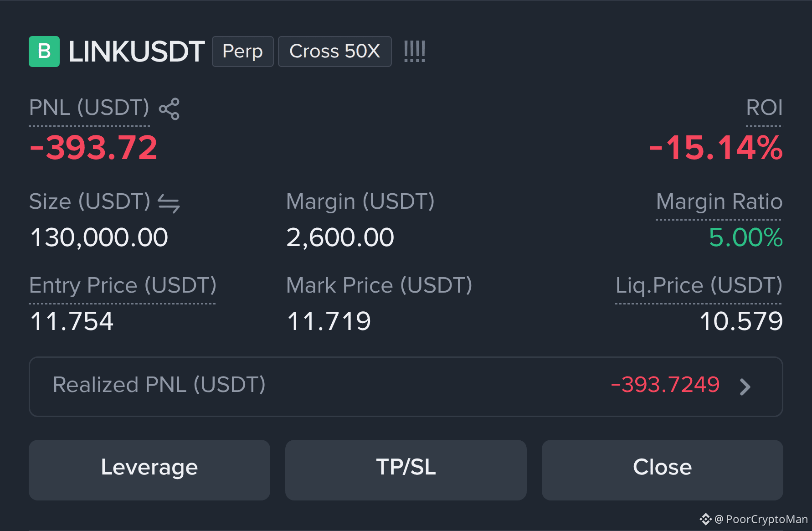Click the PNL share icon
The width and height of the screenshot is (812, 531).
169,109
